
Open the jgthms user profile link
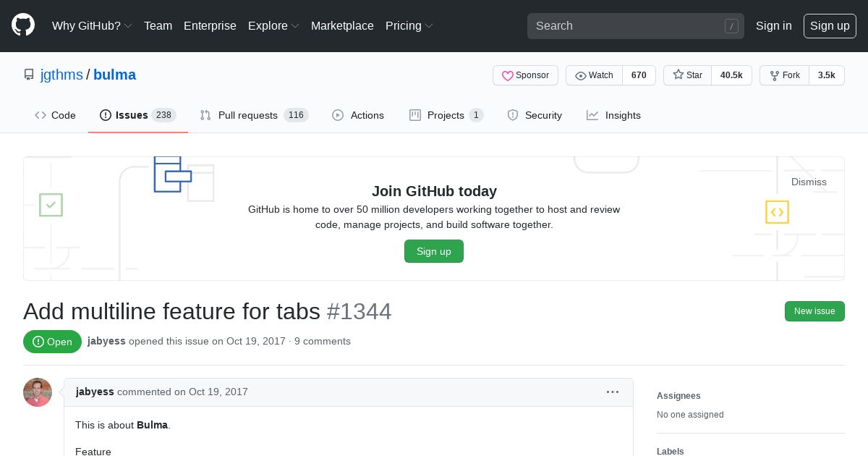(x=61, y=75)
